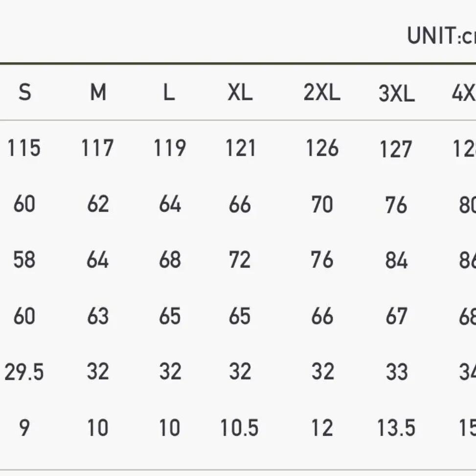This screenshot has width=476, height=476.
Task: Click the 2XL size header
Action: 322,92
